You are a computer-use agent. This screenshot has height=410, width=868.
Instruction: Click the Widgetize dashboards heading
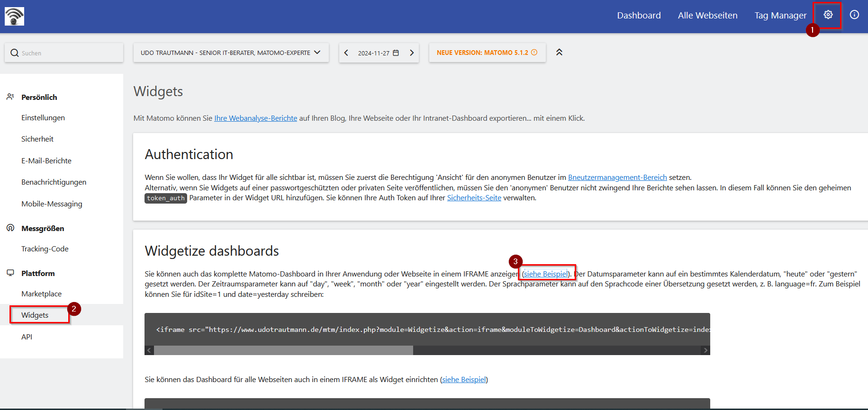click(212, 251)
